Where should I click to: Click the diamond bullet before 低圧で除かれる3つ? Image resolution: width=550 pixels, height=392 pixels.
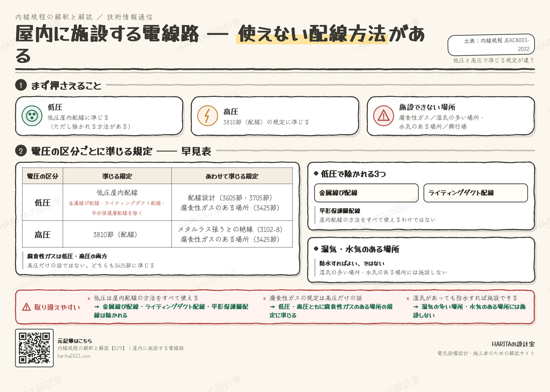[x=316, y=173]
